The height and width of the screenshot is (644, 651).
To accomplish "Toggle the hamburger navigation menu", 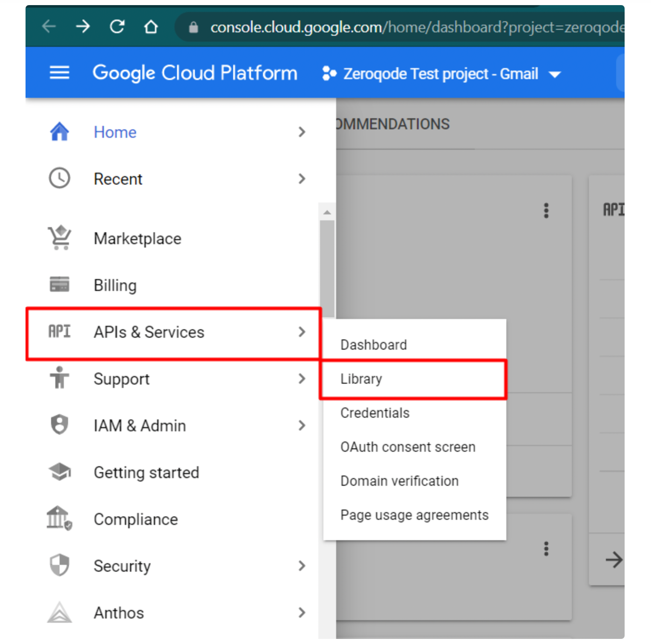I will (x=60, y=73).
